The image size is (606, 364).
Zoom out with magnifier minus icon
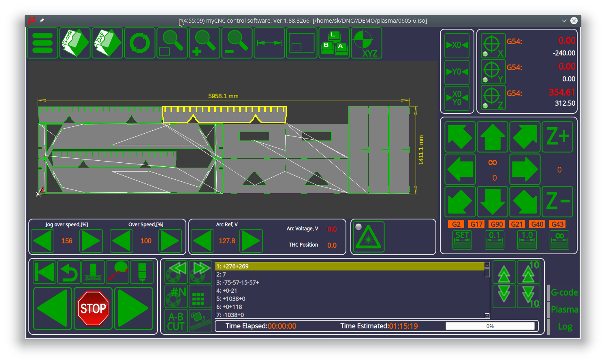[x=237, y=43]
